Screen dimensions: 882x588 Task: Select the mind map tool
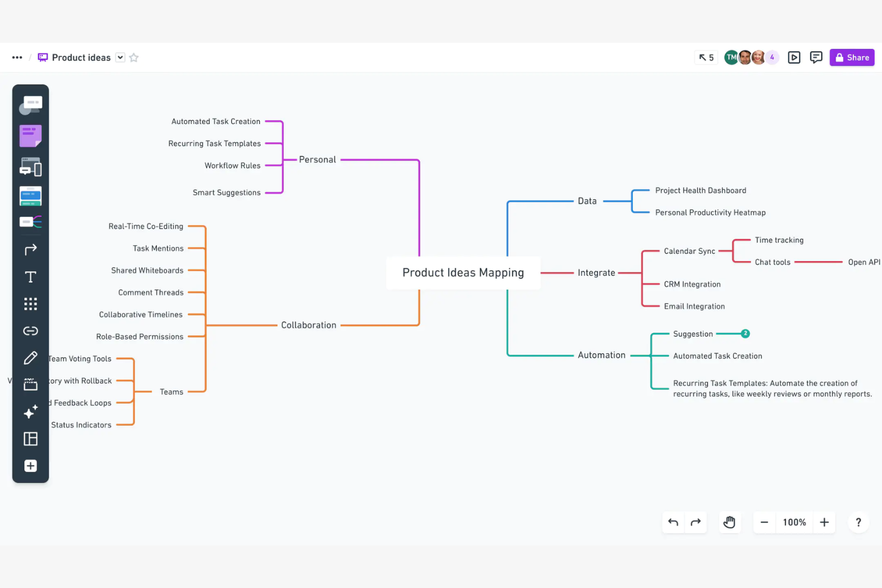pos(30,222)
